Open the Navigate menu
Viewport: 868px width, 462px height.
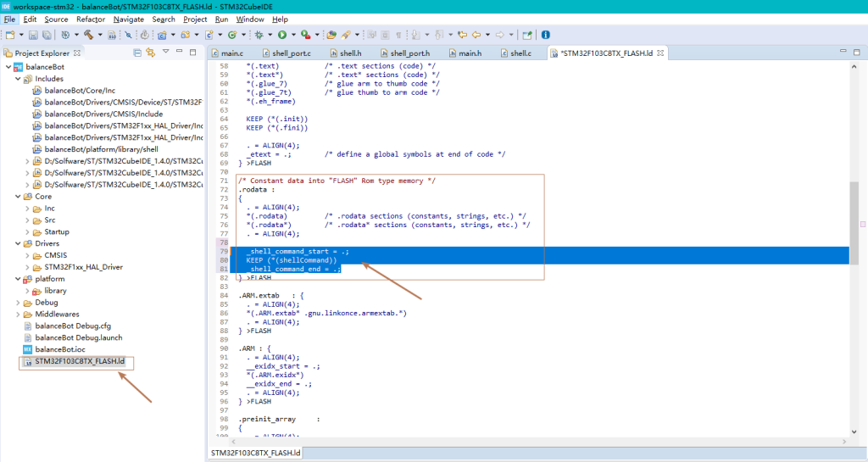pyautogui.click(x=128, y=19)
